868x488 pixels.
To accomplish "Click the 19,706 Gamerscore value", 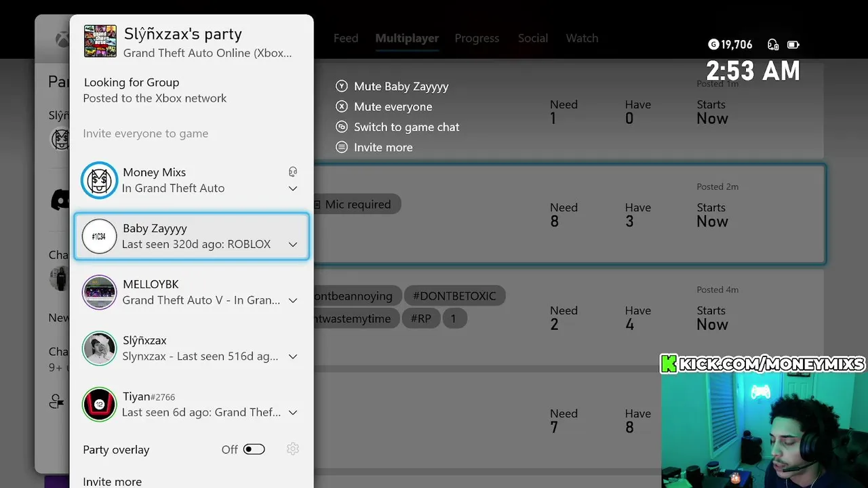I will point(736,45).
